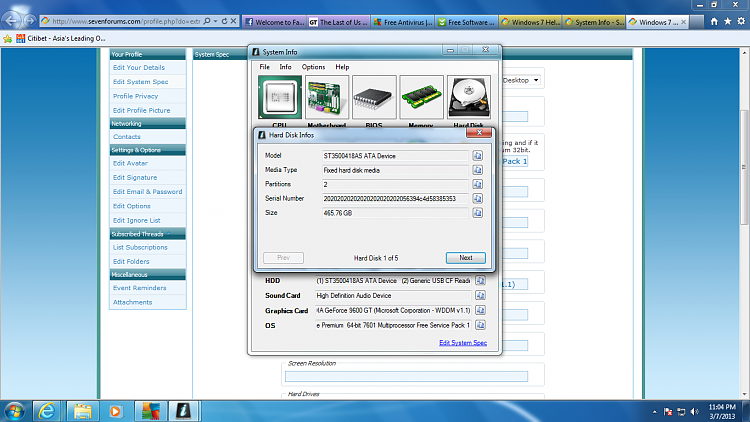This screenshot has height=422, width=750.
Task: Open the address bar search dropdown arrow
Action: 215,21
